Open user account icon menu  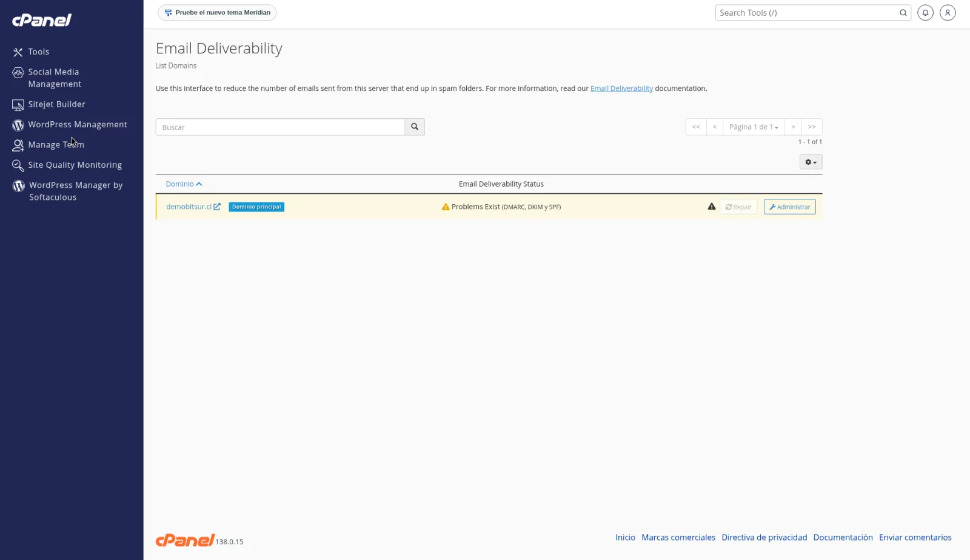point(948,13)
